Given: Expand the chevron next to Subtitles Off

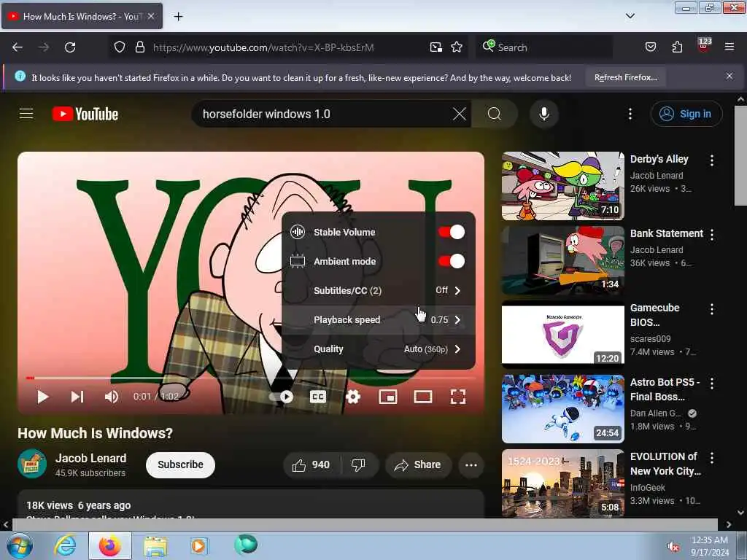Looking at the screenshot, I should click(x=457, y=290).
